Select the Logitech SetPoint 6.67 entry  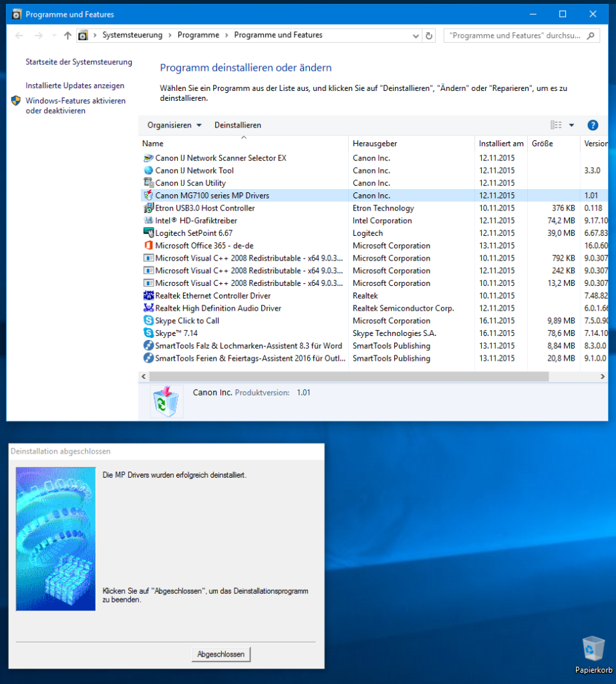point(194,233)
